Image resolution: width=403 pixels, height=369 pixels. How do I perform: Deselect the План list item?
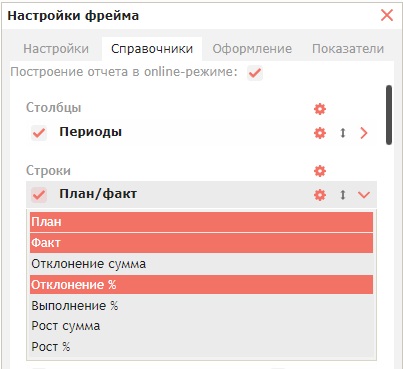pos(201,222)
